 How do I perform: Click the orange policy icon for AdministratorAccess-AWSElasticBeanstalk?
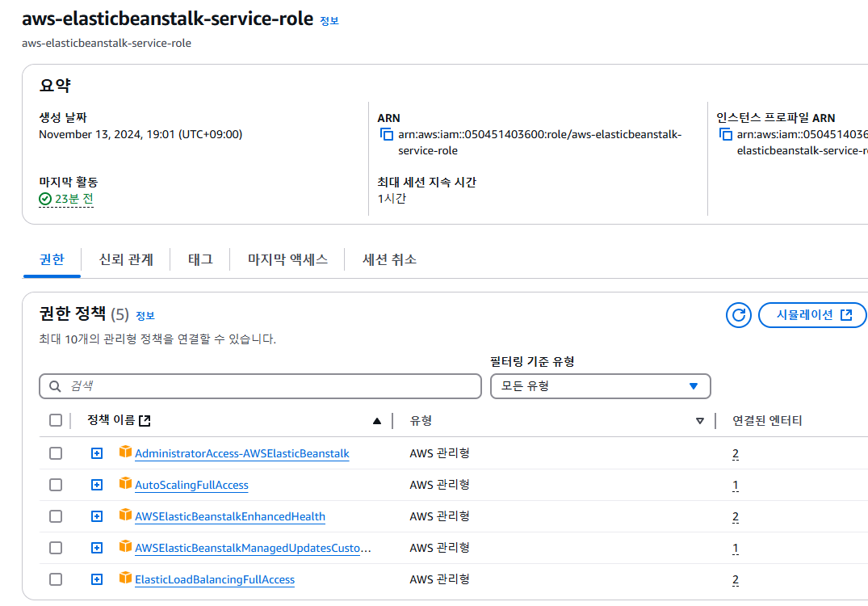point(125,452)
